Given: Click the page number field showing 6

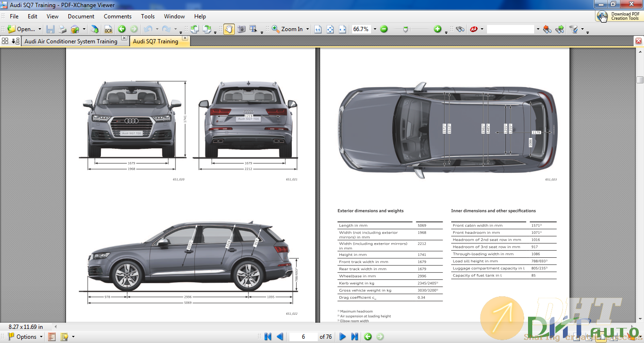Looking at the screenshot, I should 303,336.
